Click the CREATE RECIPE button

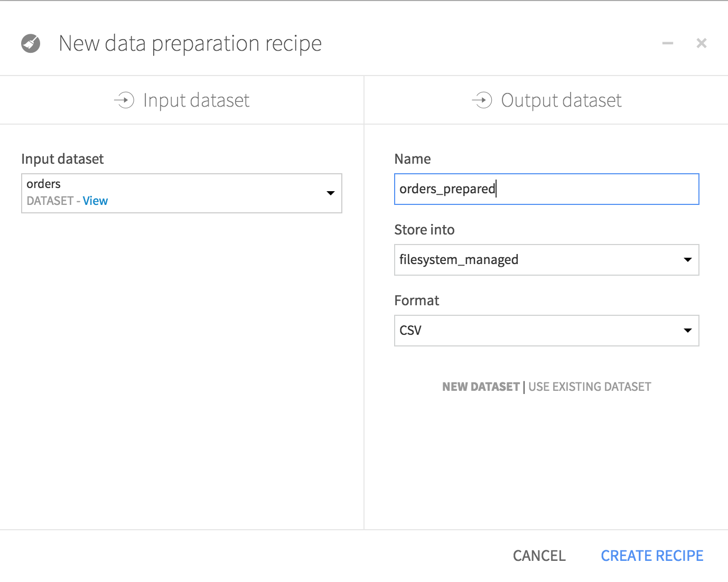tap(651, 555)
